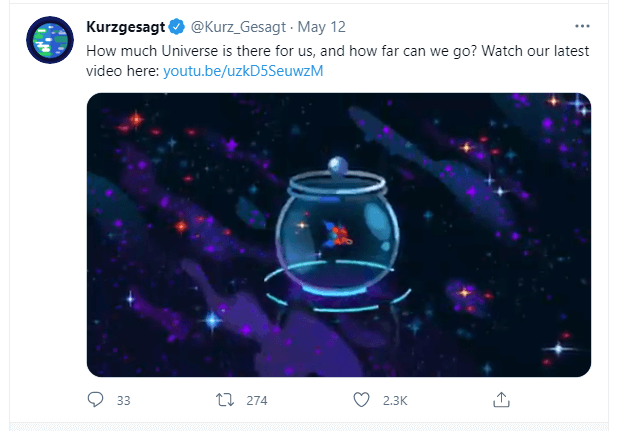
Task: Click the 2.3K likes count
Action: pos(395,401)
